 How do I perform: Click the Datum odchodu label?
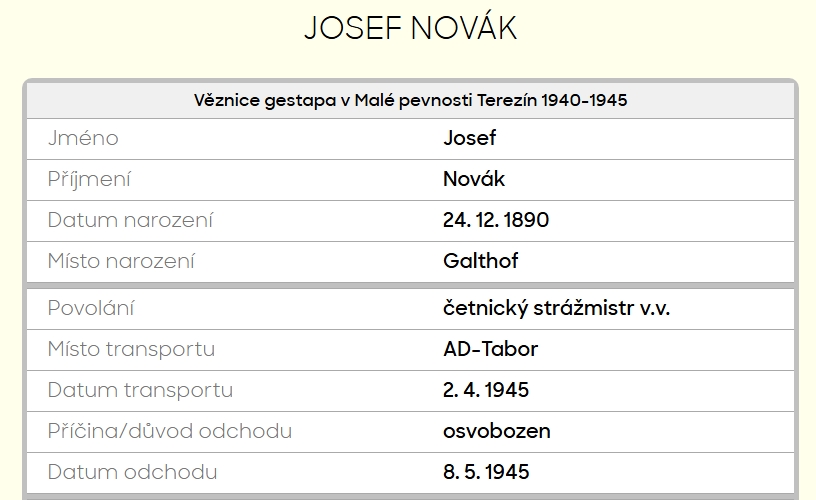(x=132, y=472)
